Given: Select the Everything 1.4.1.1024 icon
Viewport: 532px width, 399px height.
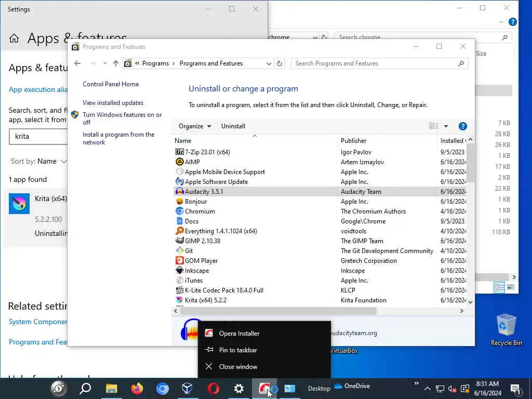Looking at the screenshot, I should tap(179, 231).
